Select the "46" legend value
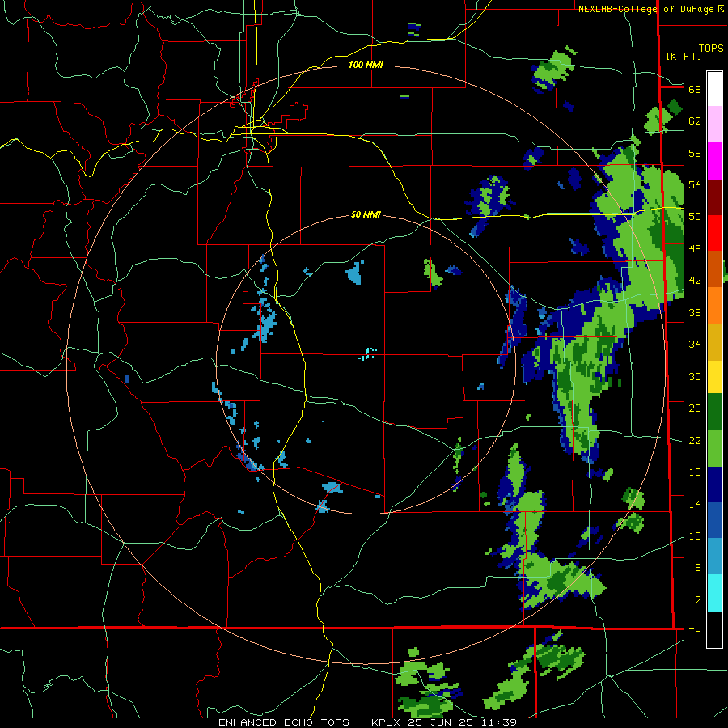This screenshot has width=728, height=728. point(695,249)
